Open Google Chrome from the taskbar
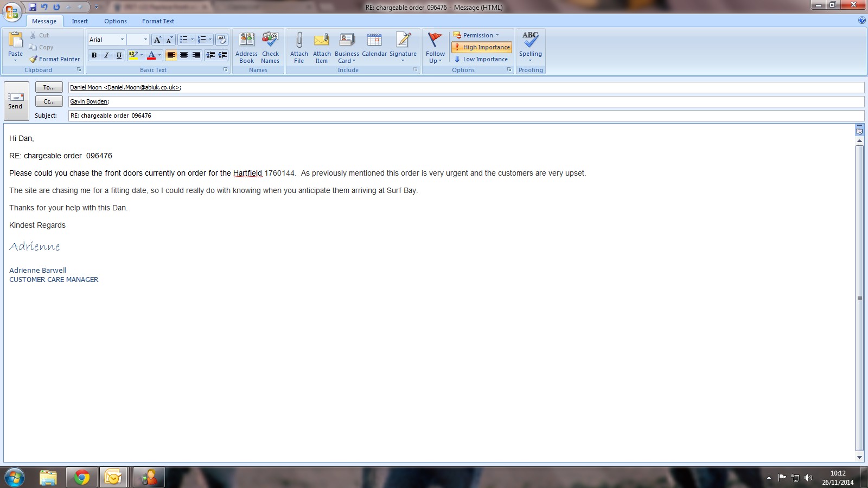The height and width of the screenshot is (488, 868). tap(82, 477)
